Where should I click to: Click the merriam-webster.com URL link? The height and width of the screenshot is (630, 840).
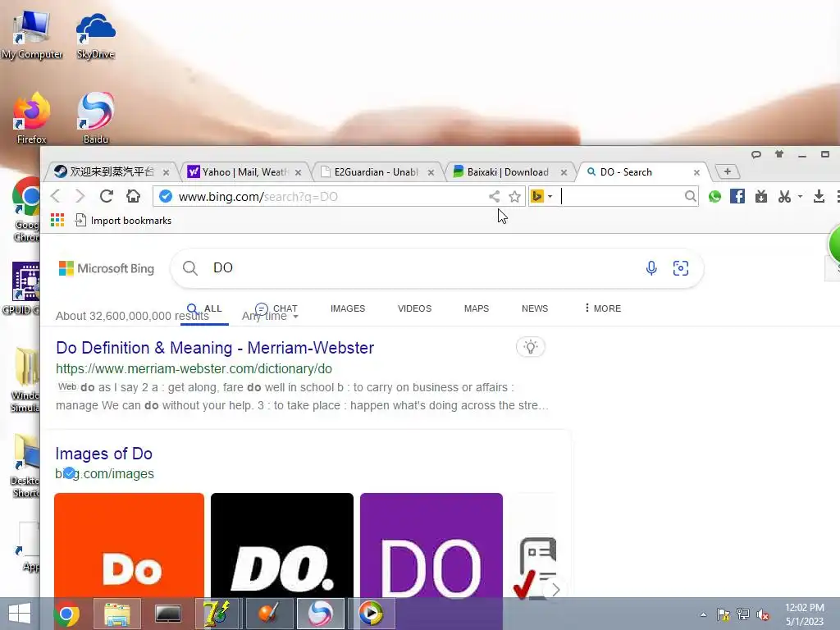point(194,368)
